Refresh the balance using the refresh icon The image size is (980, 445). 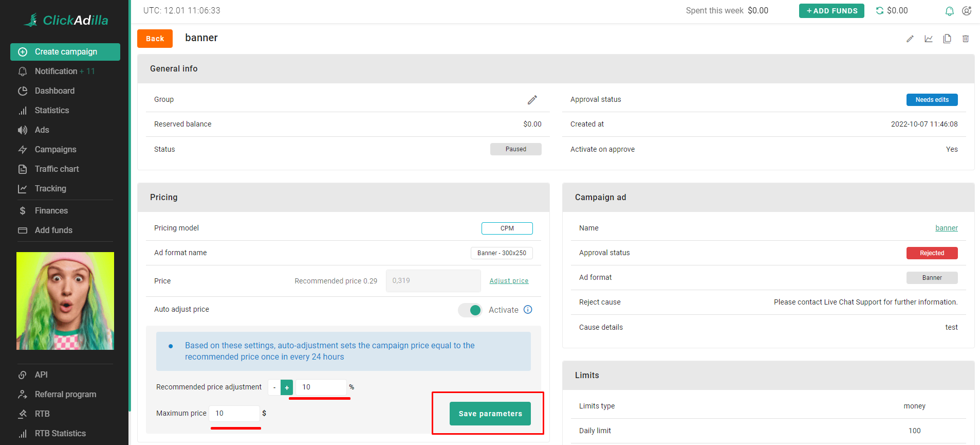click(x=880, y=11)
